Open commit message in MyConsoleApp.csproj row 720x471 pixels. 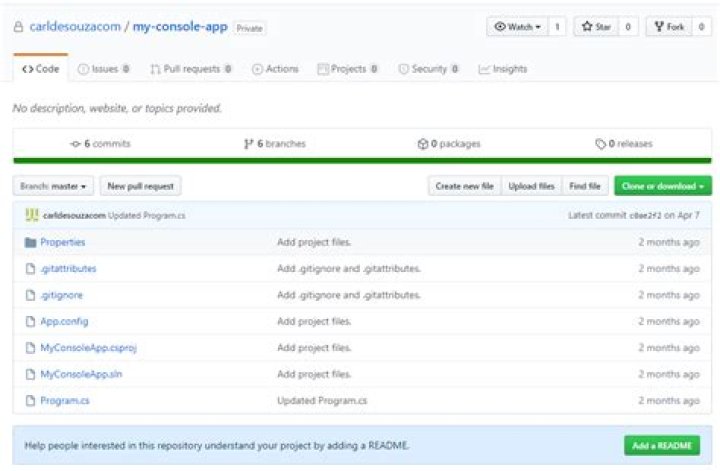click(x=314, y=348)
